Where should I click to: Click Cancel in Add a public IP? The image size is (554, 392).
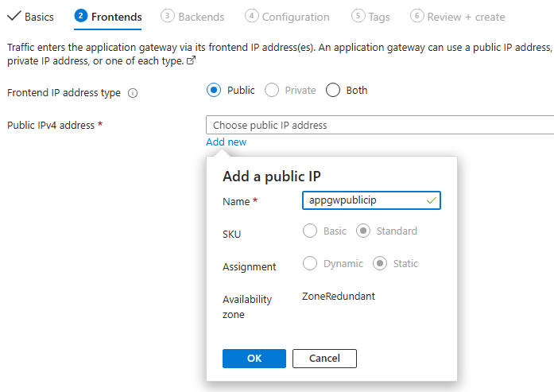(324, 359)
